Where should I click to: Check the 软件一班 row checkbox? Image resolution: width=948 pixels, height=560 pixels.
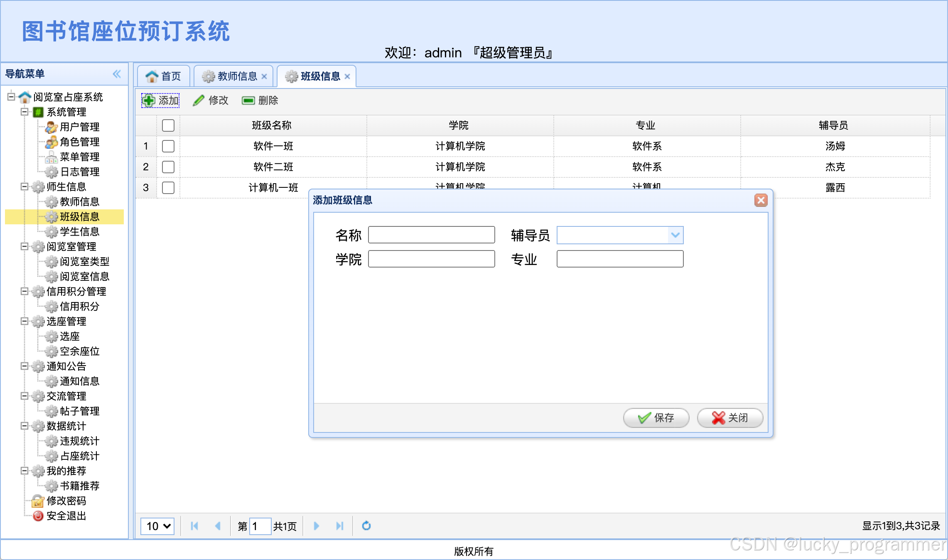pyautogui.click(x=168, y=146)
